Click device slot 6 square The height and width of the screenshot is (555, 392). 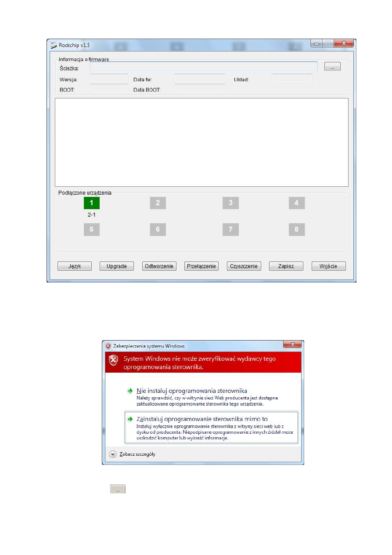(158, 229)
